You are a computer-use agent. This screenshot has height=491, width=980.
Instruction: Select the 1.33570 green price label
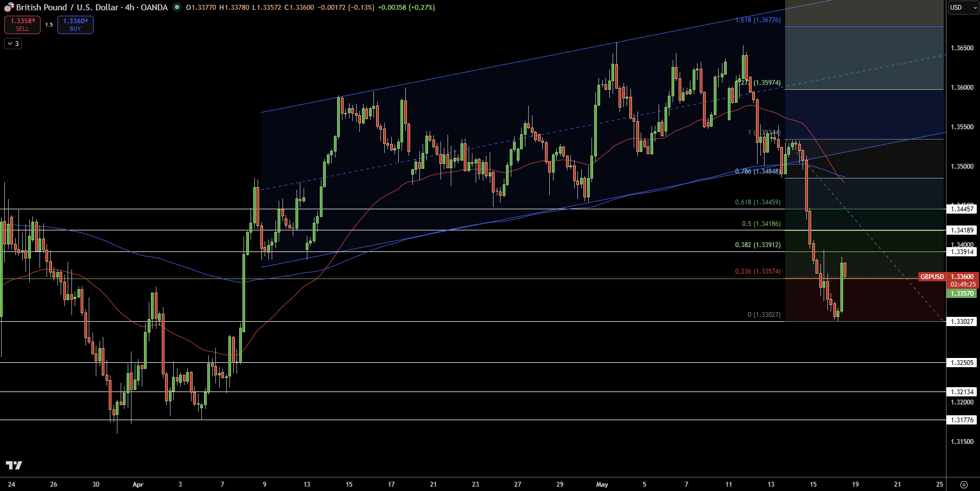point(962,294)
